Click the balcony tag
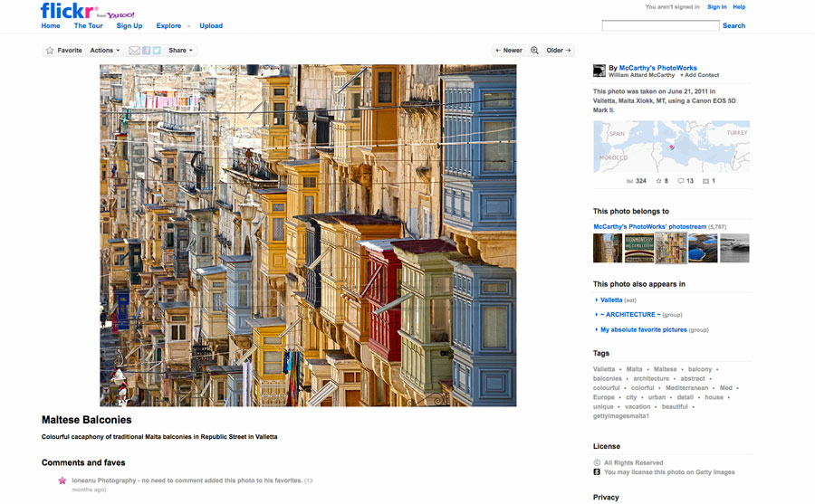This screenshot has width=815, height=504. 700,369
